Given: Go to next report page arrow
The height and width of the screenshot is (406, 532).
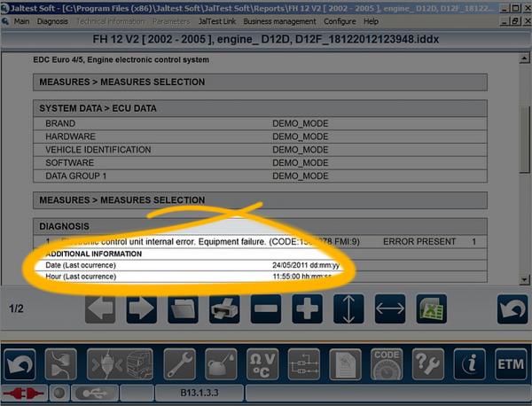Looking at the screenshot, I should tap(142, 308).
